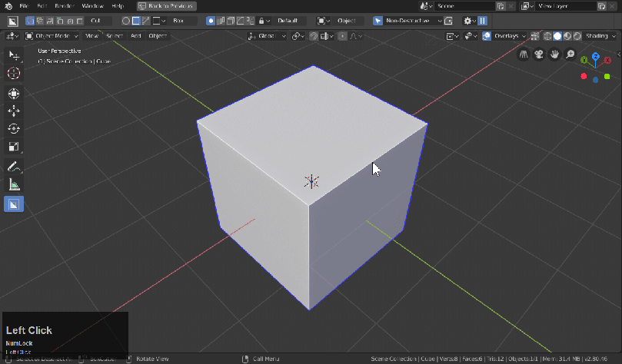This screenshot has height=364, width=622.
Task: Select the Measure ruler tool
Action: click(x=14, y=185)
